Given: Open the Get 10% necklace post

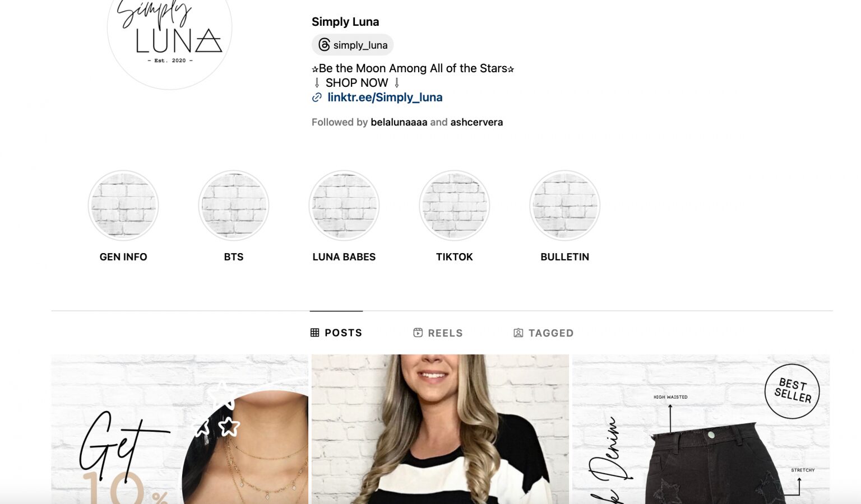Looking at the screenshot, I should pyautogui.click(x=179, y=429).
